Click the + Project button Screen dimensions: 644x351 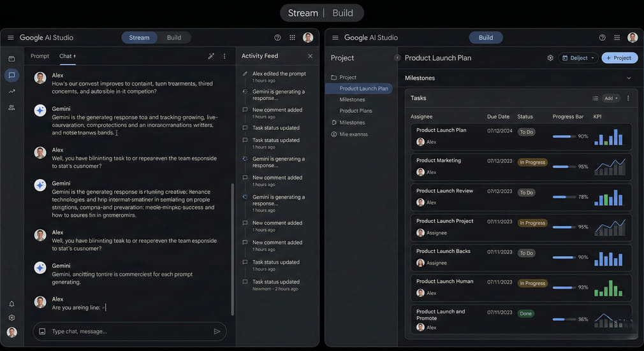pos(619,58)
